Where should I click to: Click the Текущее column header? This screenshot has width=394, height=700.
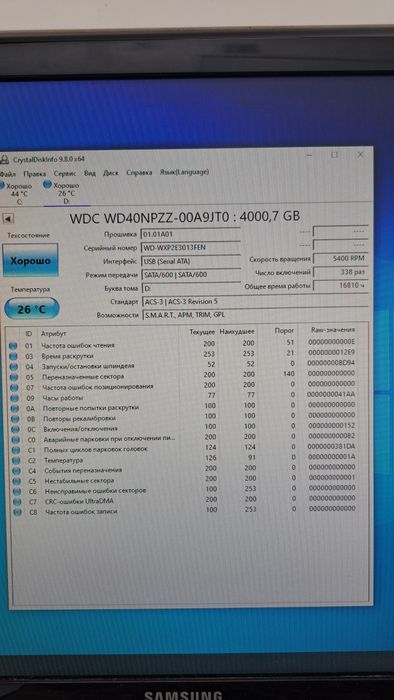[202, 332]
